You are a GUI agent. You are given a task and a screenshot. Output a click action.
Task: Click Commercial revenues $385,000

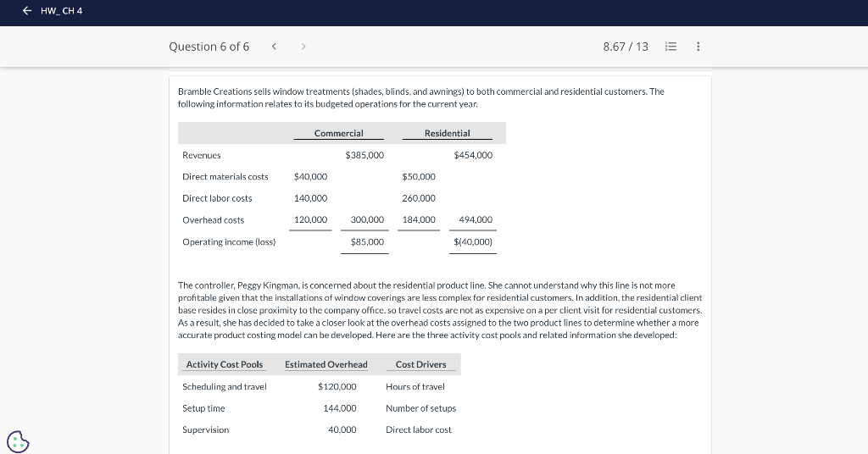pyautogui.click(x=364, y=155)
